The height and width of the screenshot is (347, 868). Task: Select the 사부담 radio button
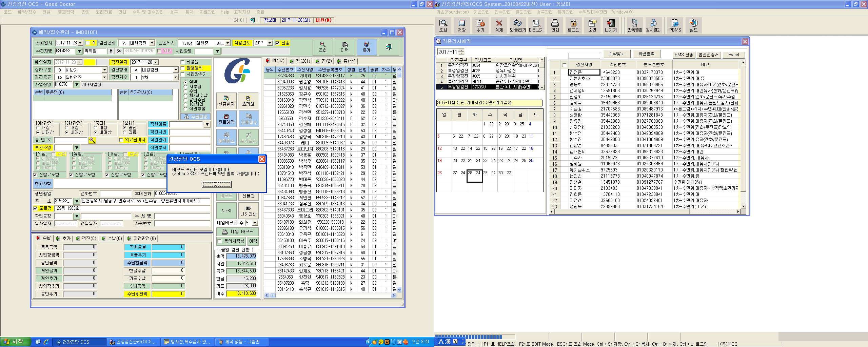tap(185, 86)
